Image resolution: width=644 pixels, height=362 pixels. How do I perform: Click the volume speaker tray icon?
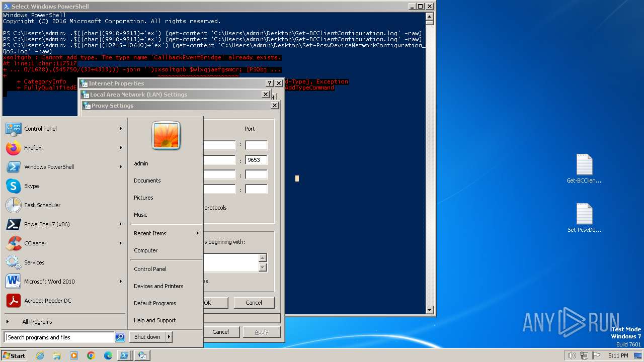(x=572, y=355)
